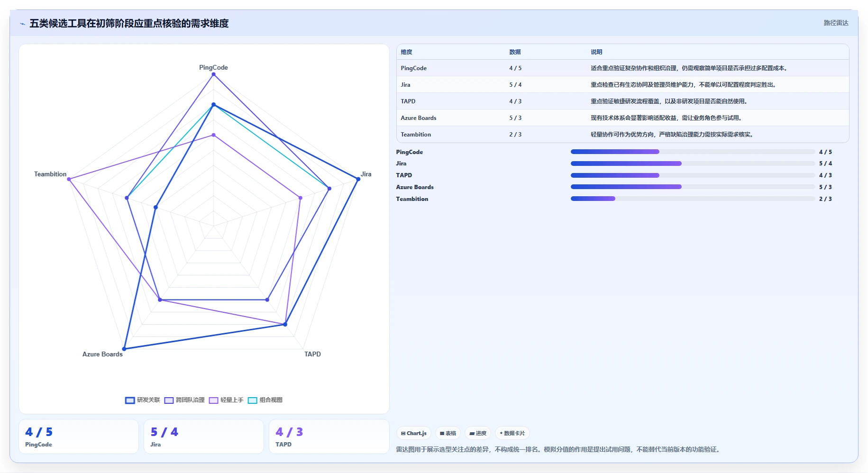Click the outermost data point on the Teambition axis
Image resolution: width=868 pixels, height=473 pixels.
69,179
